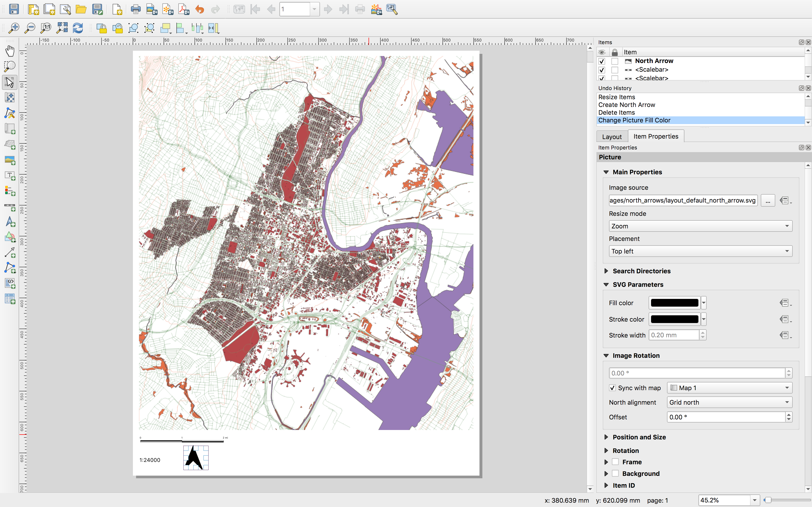The image size is (812, 507).
Task: Click the Save Project icon
Action: 14,9
